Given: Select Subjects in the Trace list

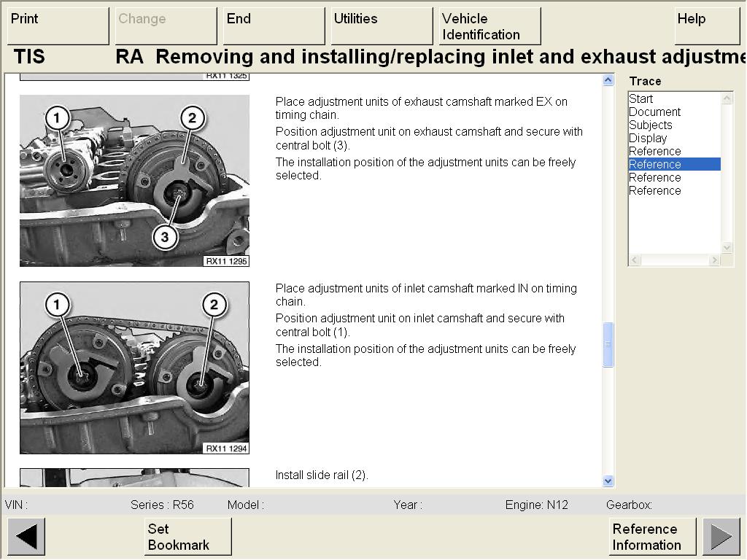Looking at the screenshot, I should [650, 125].
